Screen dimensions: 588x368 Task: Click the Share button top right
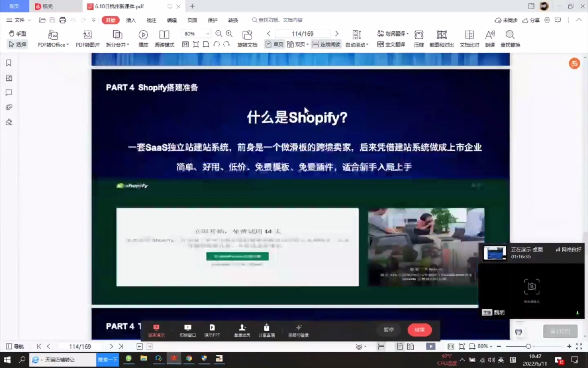click(531, 20)
